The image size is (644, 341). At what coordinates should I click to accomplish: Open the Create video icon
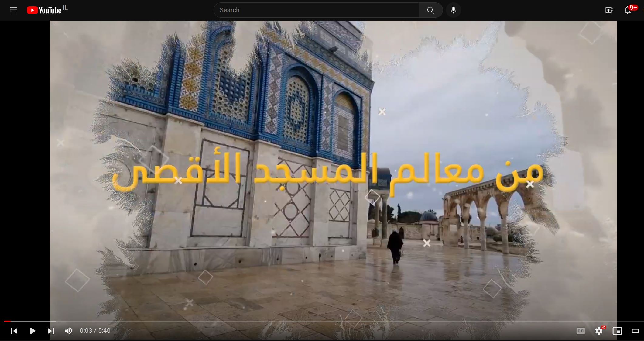609,10
